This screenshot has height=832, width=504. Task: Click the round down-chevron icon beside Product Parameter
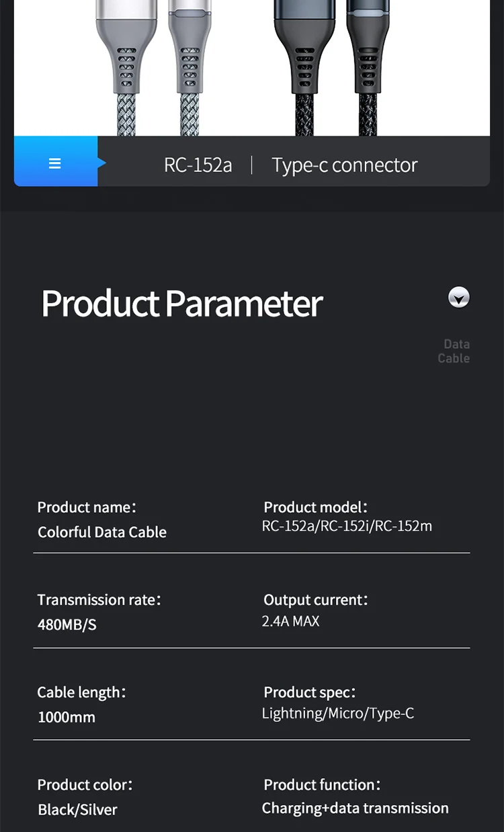click(459, 297)
